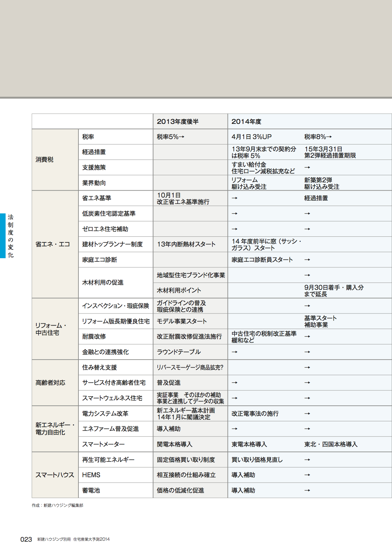Viewport: 392px width, 554px height.
Task: Click the 省エネ・エコ category cell
Action: (x=52, y=244)
